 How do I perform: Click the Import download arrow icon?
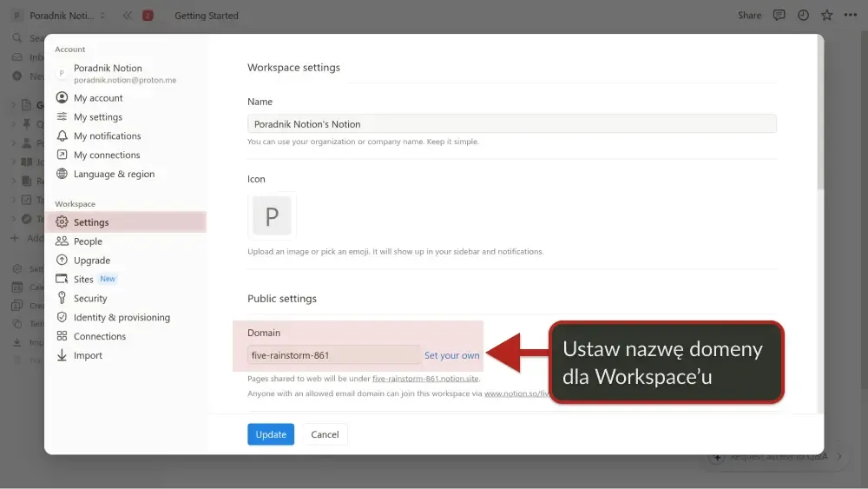62,355
